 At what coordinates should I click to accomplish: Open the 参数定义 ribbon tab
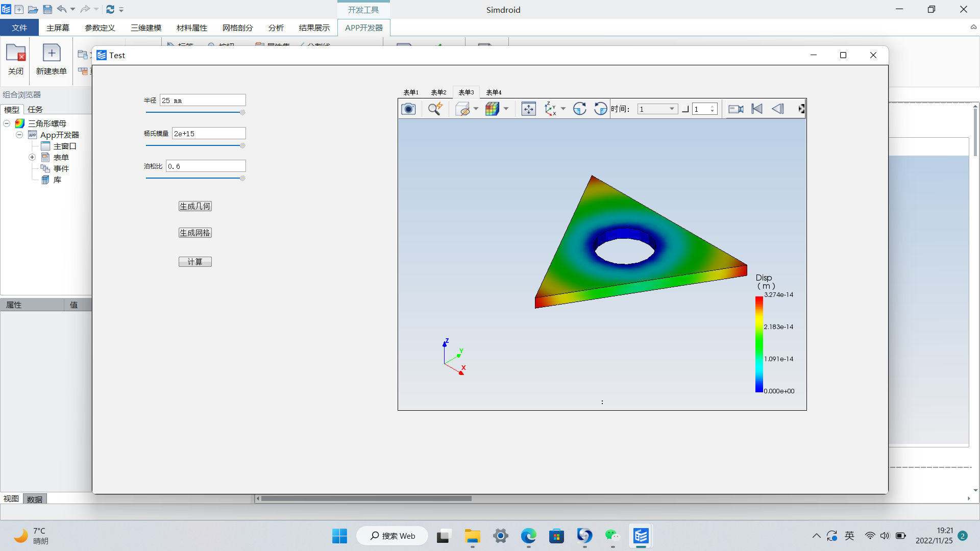100,28
